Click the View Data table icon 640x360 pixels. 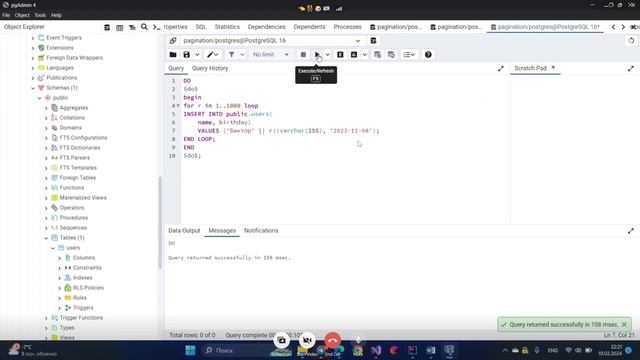click(x=120, y=27)
